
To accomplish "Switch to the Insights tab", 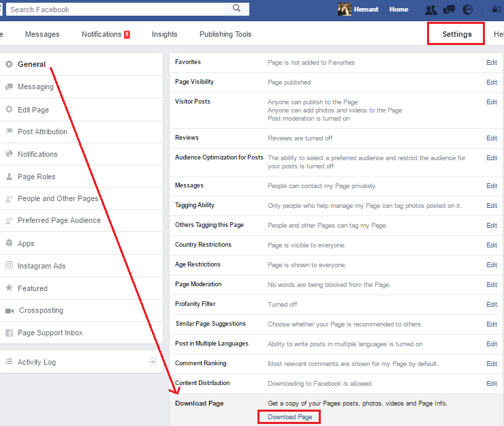I will point(165,34).
